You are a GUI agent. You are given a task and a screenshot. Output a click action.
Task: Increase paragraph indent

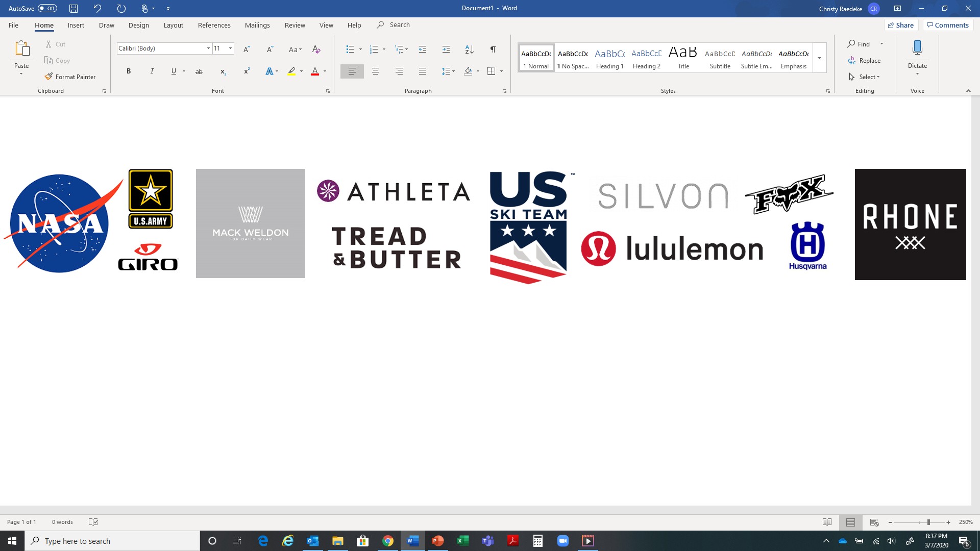pos(446,49)
